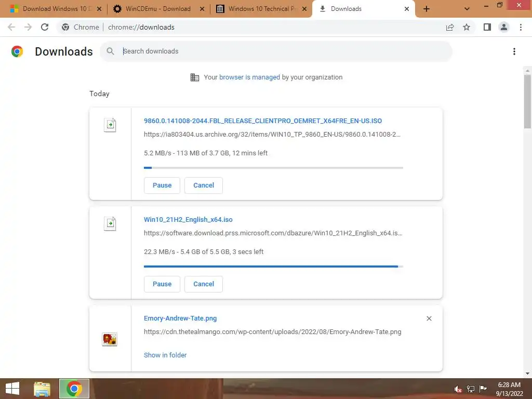Open the 9860.0.141008-2044 ISO file link
The image size is (532, 399).
[x=263, y=121]
